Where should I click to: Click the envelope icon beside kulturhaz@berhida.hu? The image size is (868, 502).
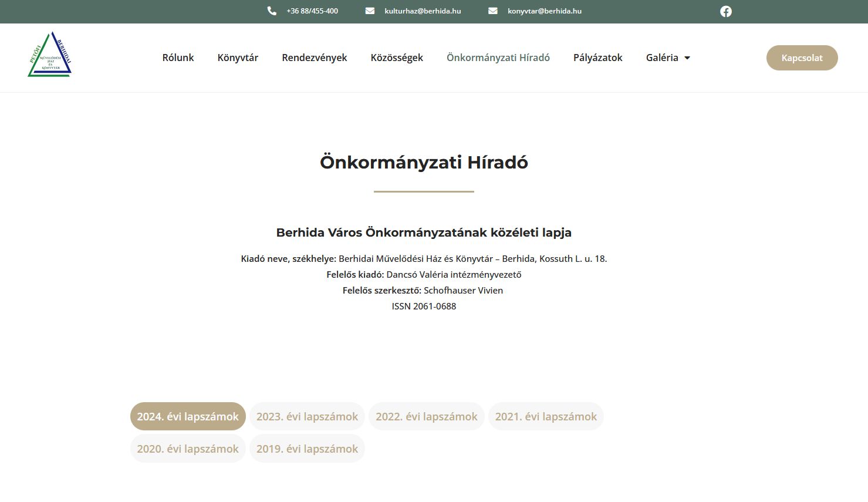(370, 11)
